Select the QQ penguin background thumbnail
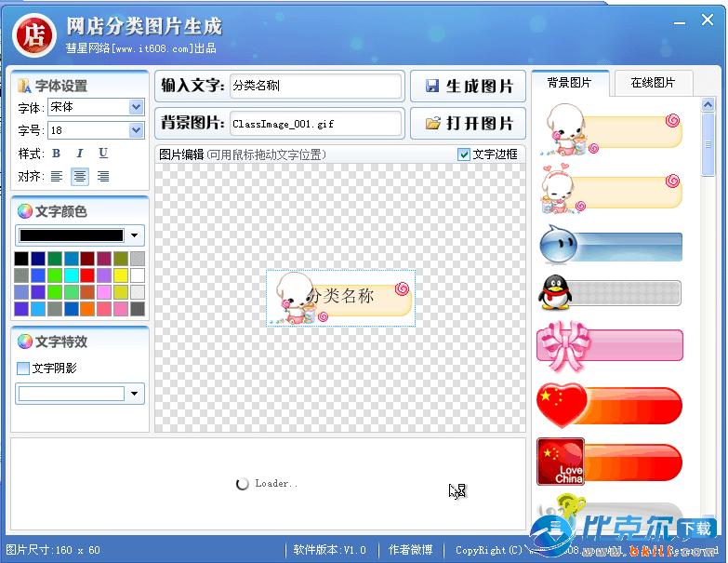The width and height of the screenshot is (728, 563). (x=609, y=294)
